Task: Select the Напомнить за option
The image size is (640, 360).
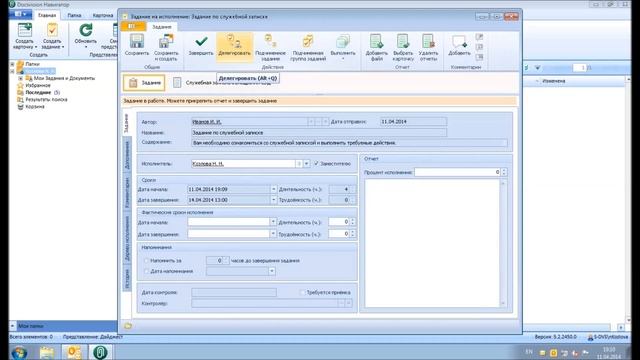Action: pos(146,260)
